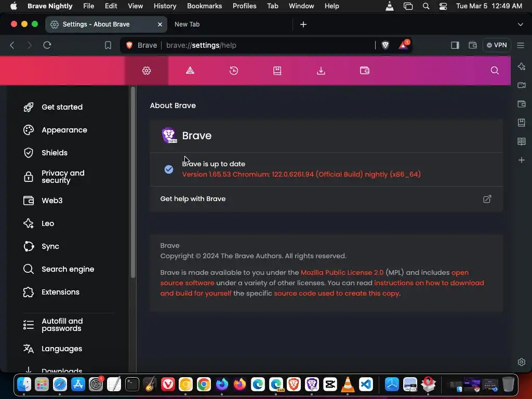Open Wallet icon in right sidebar

coord(522,104)
